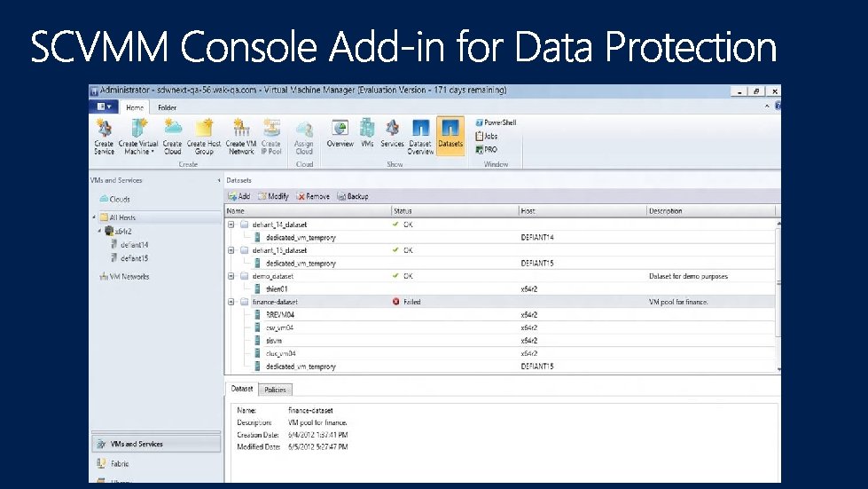Click the Create IP Pool icon
The height and width of the screenshot is (489, 868).
point(271,137)
